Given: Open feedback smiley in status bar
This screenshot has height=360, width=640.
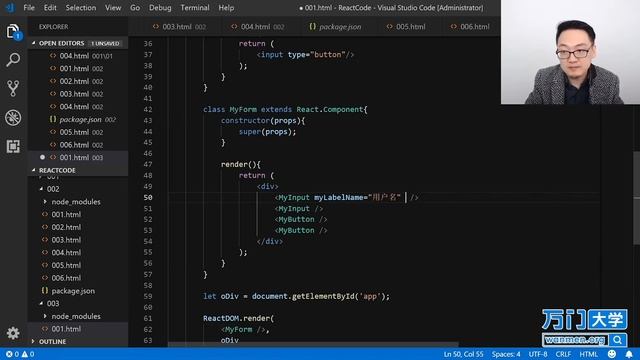Looking at the screenshot, I should point(611,354).
